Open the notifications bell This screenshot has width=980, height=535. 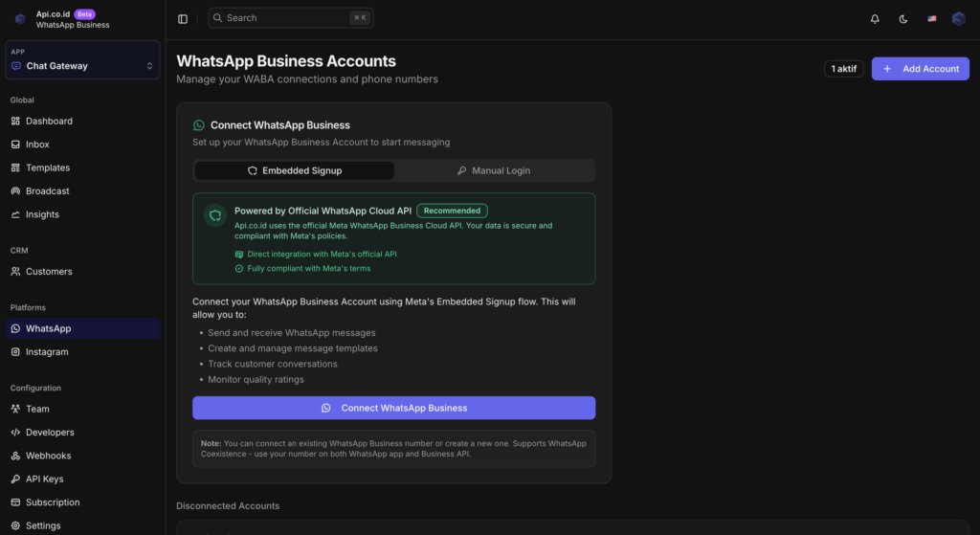coord(875,19)
